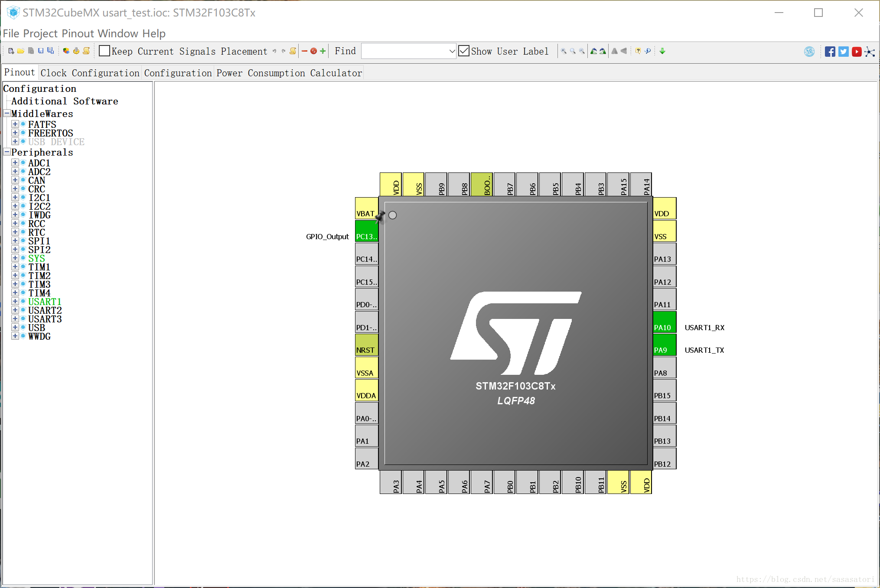This screenshot has height=588, width=880.
Task: Click the first zoom magnifier icon
Action: [x=564, y=51]
